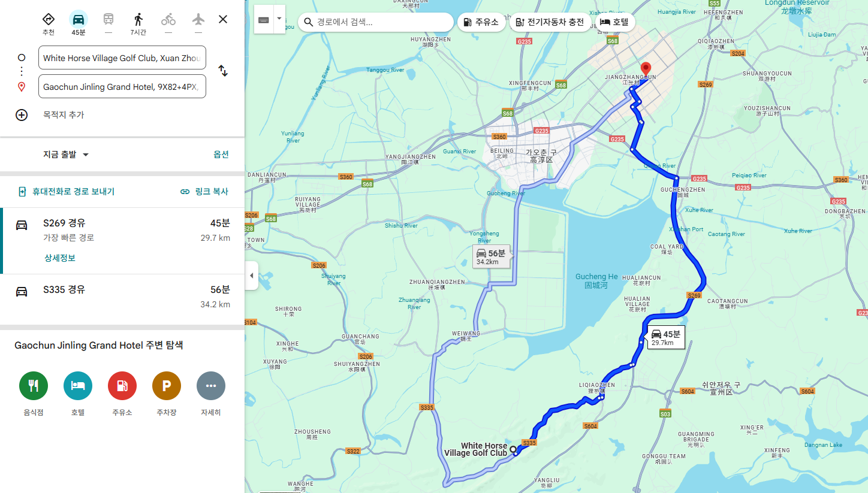This screenshot has height=493, width=868.
Task: Click the Gucheng He lake label
Action: pyautogui.click(x=596, y=281)
